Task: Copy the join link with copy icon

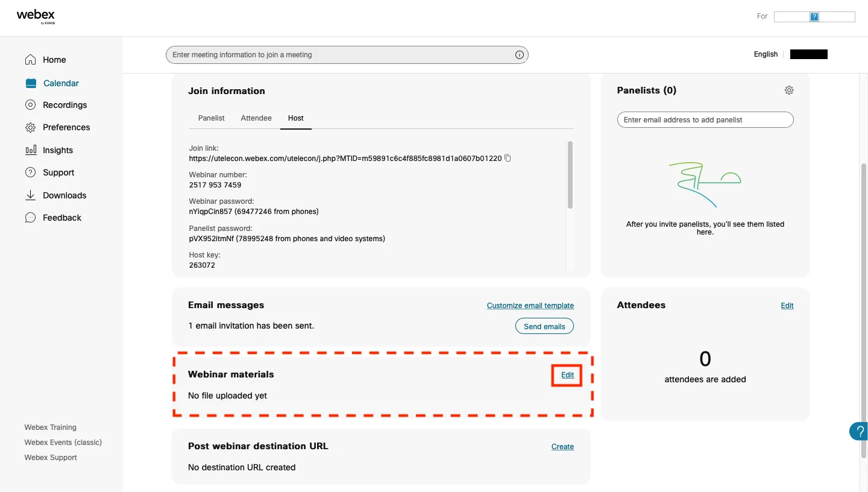Action: 508,158
